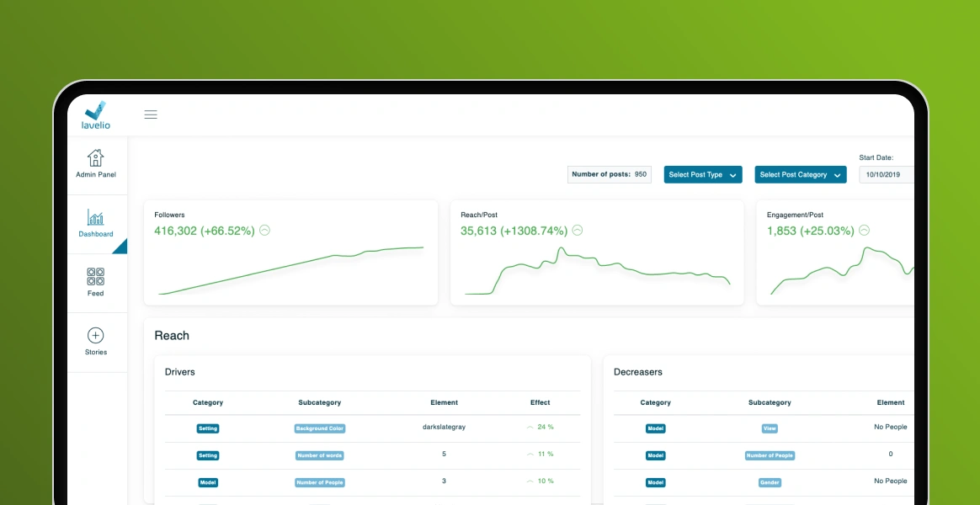The height and width of the screenshot is (505, 980).
Task: Click Engagement/Post line chart
Action: click(x=843, y=270)
